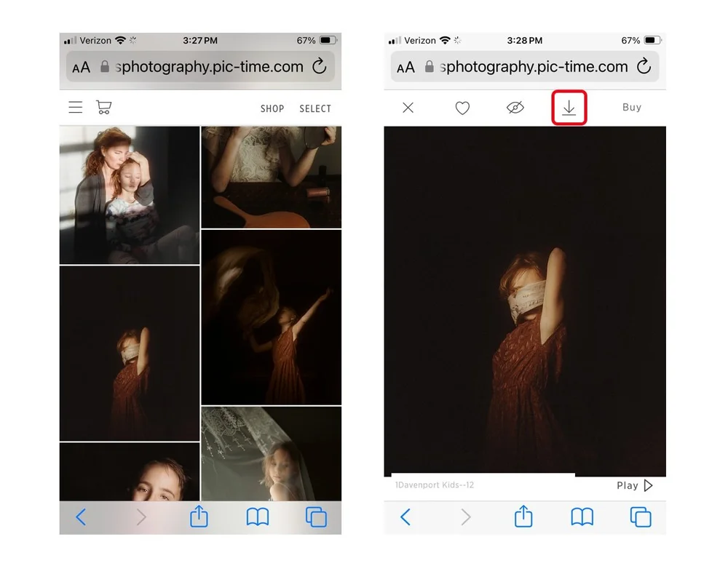Tap the Buy button for this photo

point(630,108)
